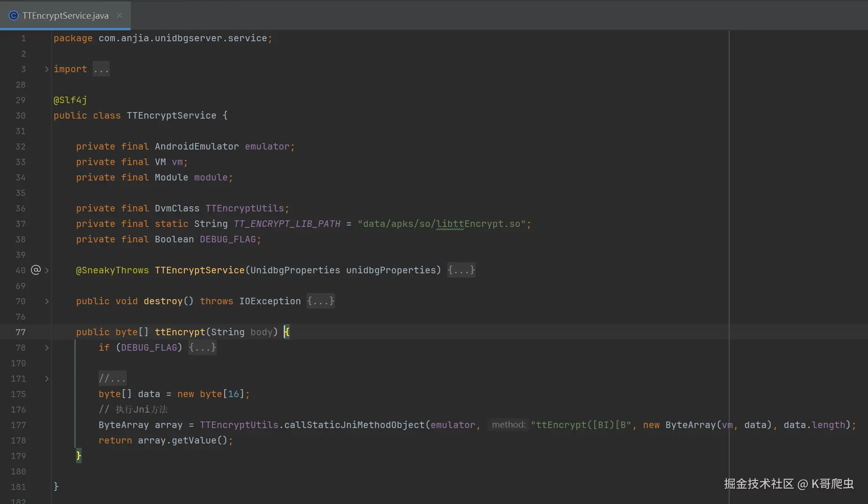Image resolution: width=868 pixels, height=504 pixels.
Task: Click the DvmClass type name
Action: pyautogui.click(x=177, y=209)
